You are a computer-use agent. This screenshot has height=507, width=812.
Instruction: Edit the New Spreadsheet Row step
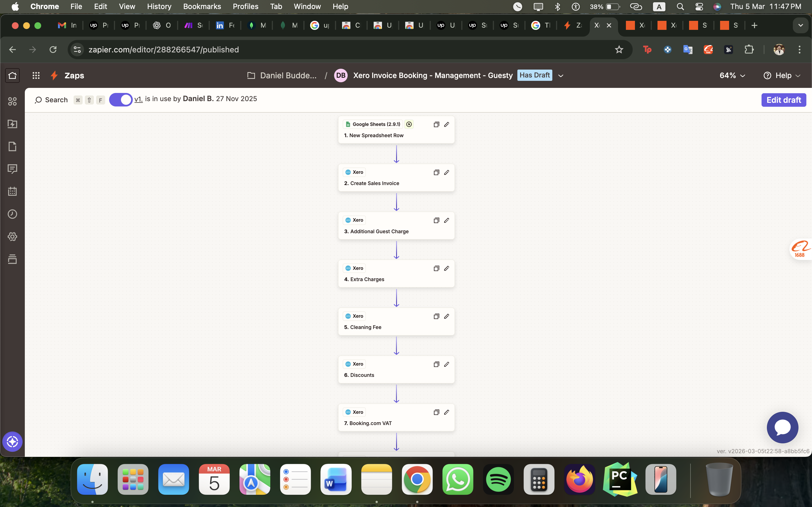click(x=446, y=124)
